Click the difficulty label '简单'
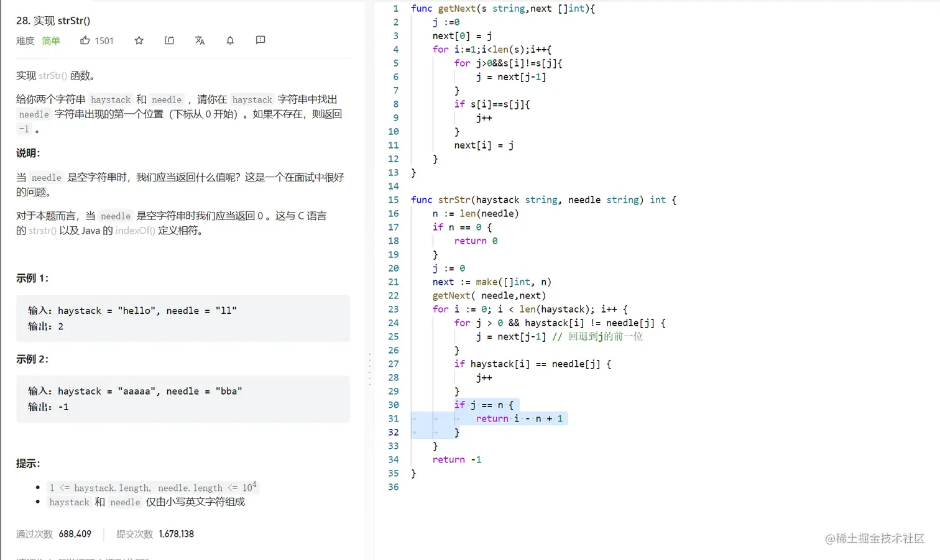 coord(51,41)
